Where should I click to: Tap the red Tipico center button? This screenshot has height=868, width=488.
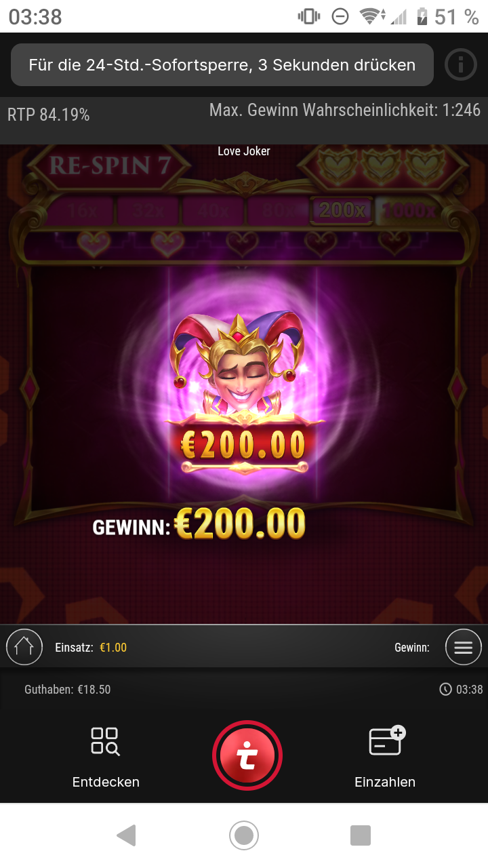coord(247,755)
